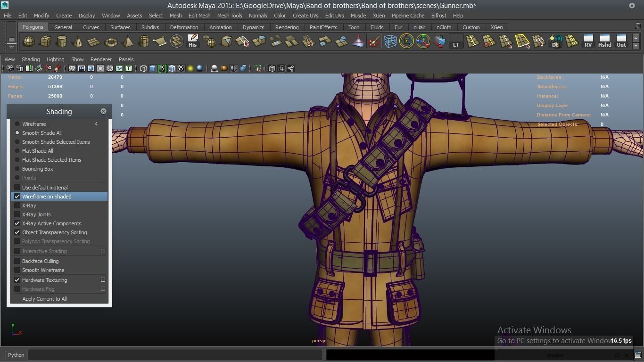Switch to the Rendering shelf tab

287,27
